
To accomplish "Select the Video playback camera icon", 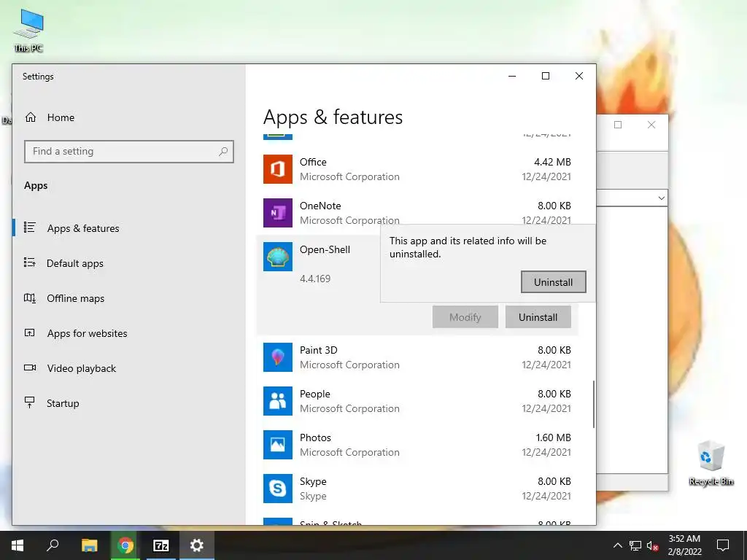I will [x=29, y=367].
